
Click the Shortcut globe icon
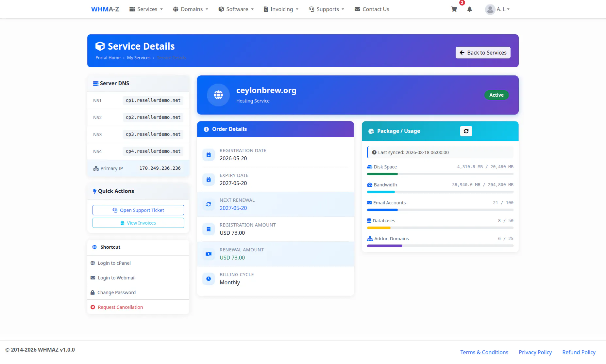click(94, 247)
